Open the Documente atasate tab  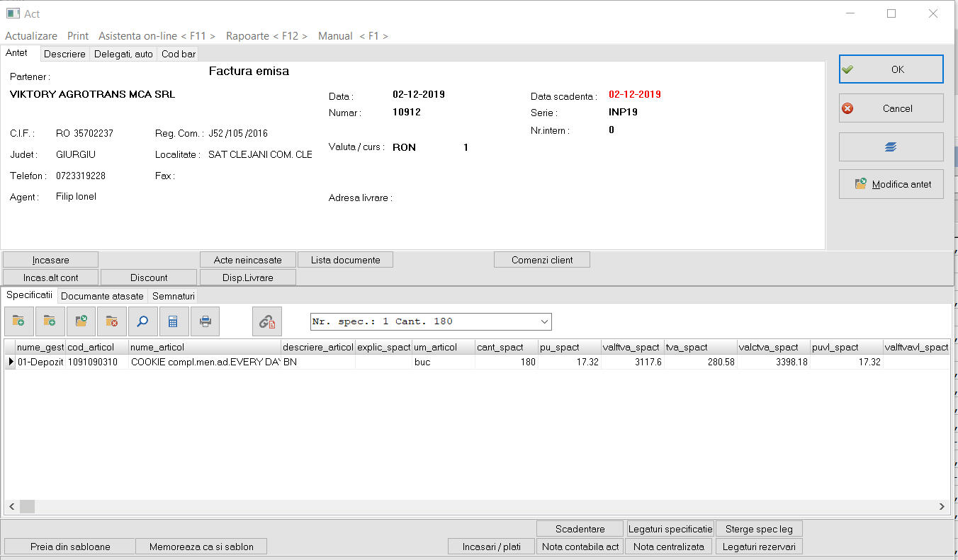click(102, 296)
